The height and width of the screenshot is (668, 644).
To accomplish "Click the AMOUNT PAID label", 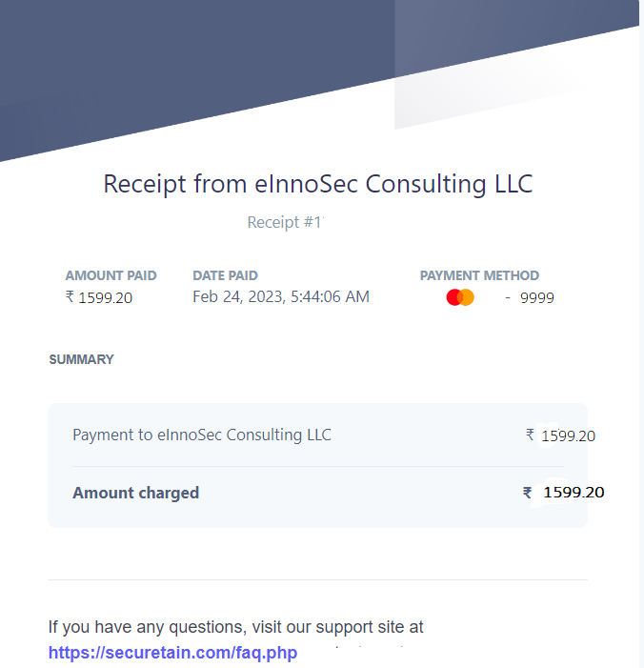I will click(111, 275).
